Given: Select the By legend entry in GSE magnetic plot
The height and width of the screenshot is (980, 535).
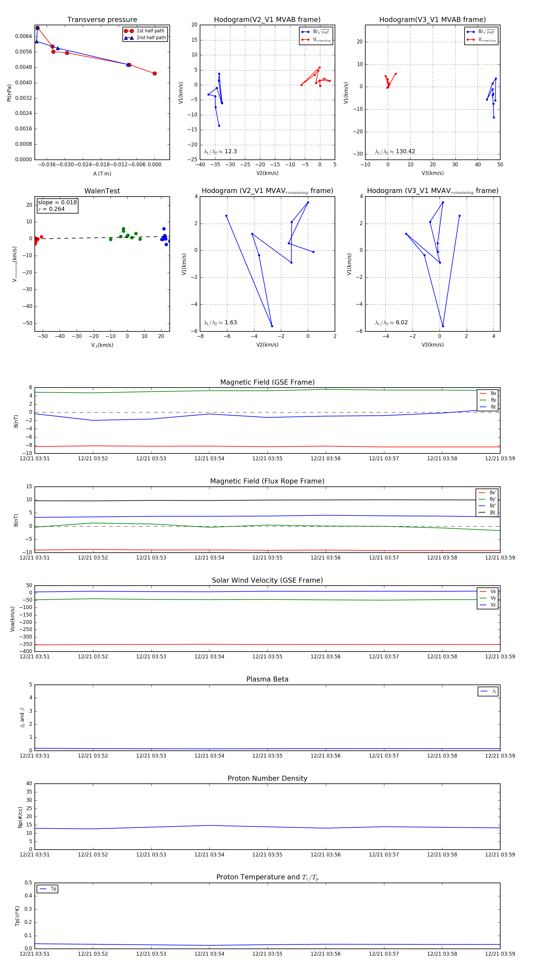Looking at the screenshot, I should (x=488, y=400).
